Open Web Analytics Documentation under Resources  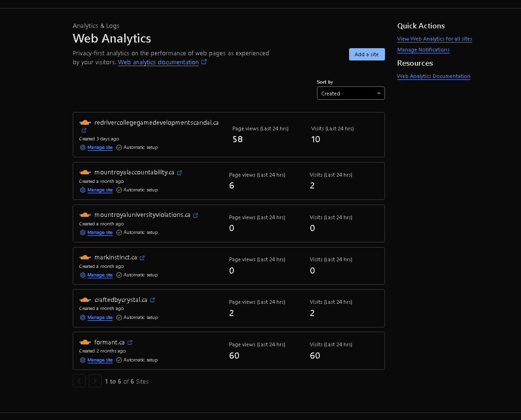(x=434, y=76)
